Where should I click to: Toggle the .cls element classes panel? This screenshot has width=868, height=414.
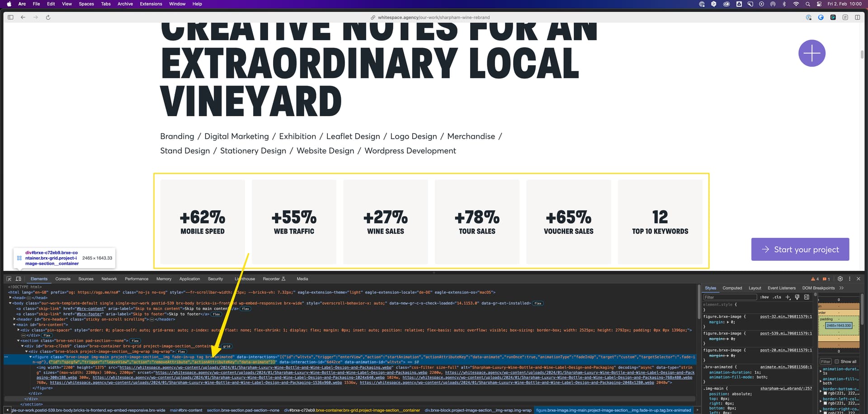pyautogui.click(x=777, y=297)
